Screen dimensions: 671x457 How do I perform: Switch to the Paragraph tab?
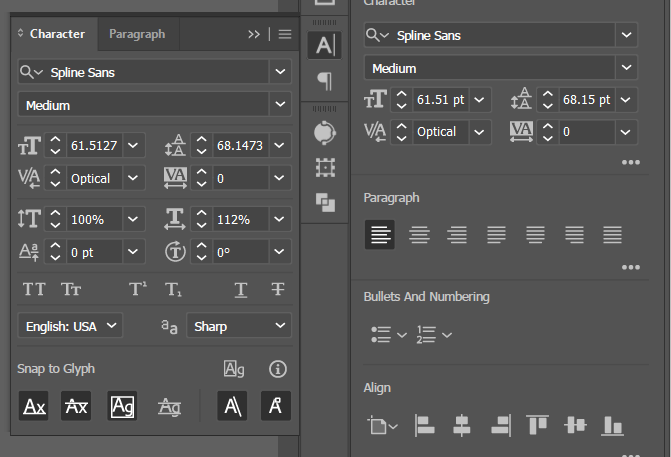[137, 34]
